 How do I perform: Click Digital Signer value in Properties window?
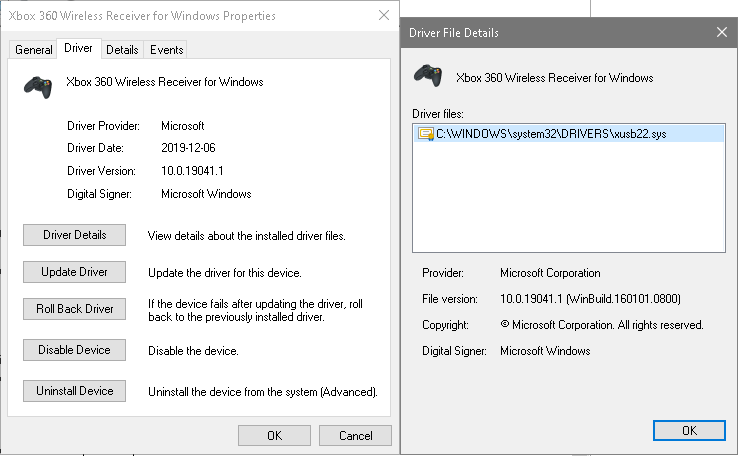pos(206,194)
